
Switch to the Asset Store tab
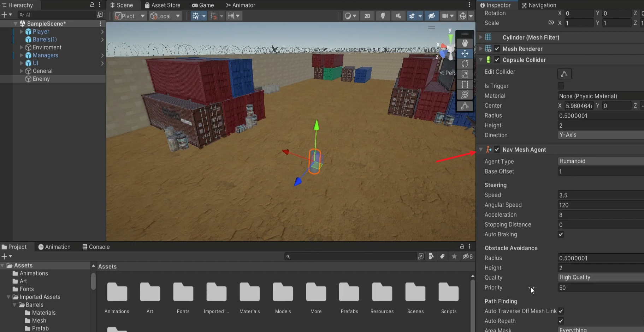163,5
